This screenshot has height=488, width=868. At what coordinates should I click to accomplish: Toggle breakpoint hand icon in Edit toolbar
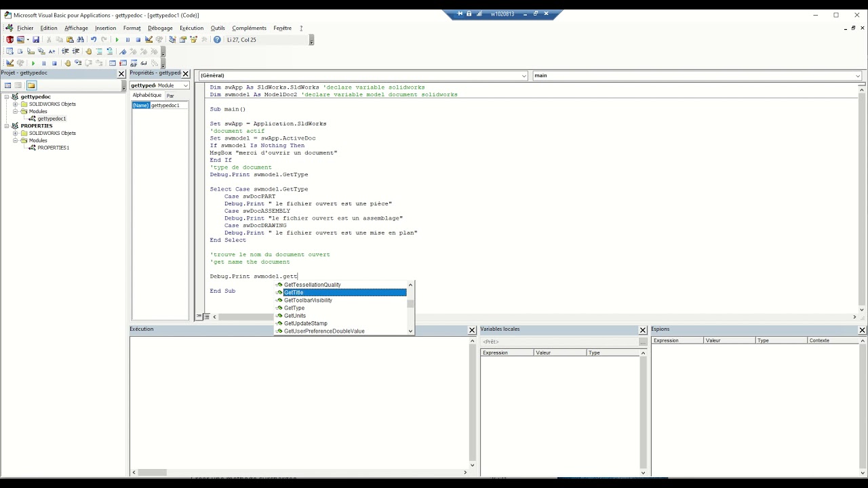click(x=89, y=51)
